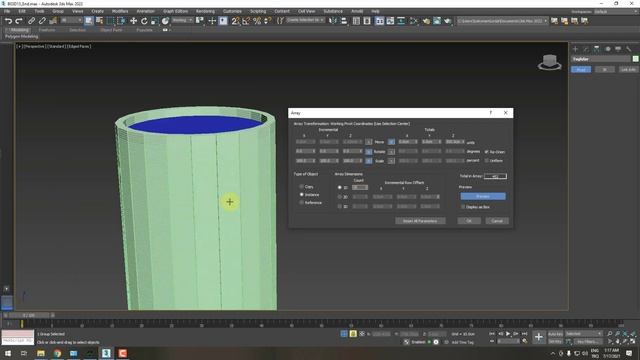Click the Reset All Parameters button
This screenshot has width=640, height=360.
(420, 221)
